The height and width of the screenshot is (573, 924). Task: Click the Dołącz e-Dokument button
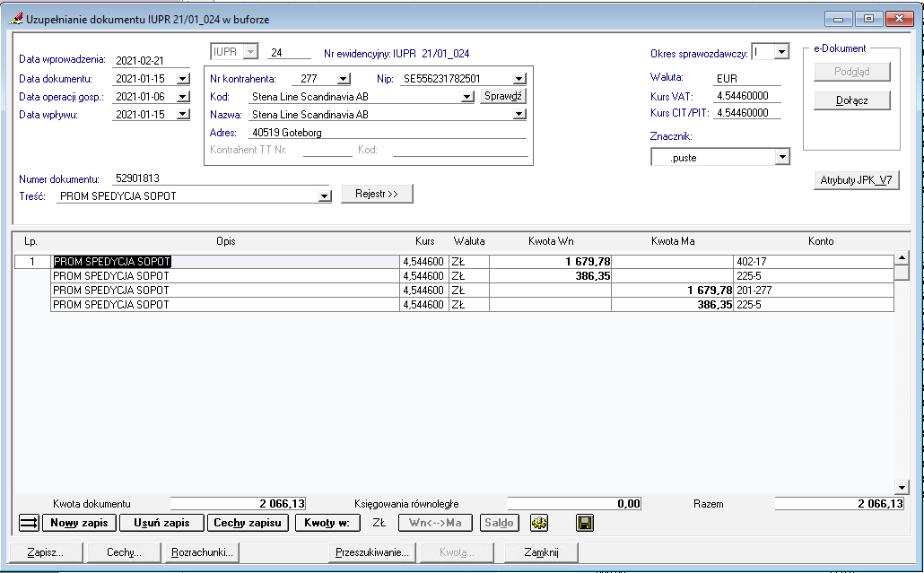pyautogui.click(x=852, y=100)
